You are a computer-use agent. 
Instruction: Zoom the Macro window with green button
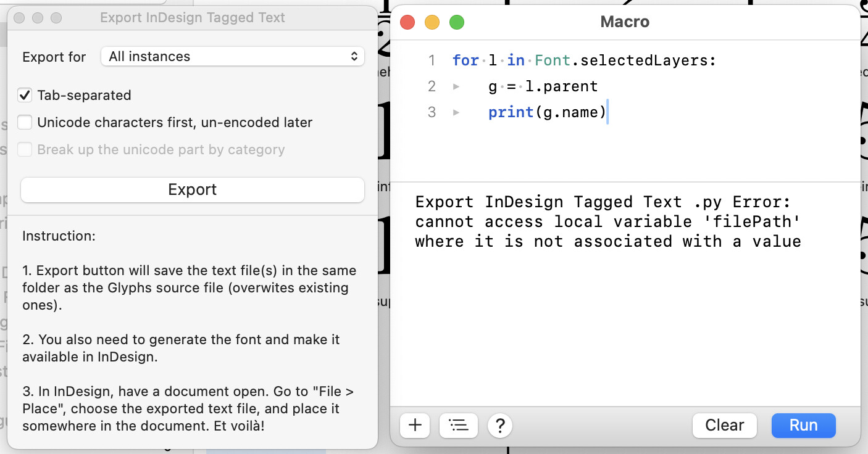(x=456, y=23)
